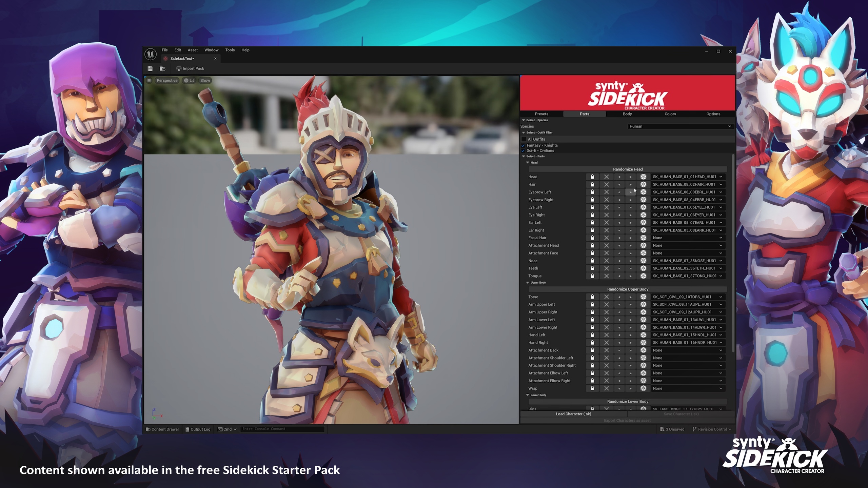The width and height of the screenshot is (868, 488).
Task: Lock the Torso part row
Action: click(x=592, y=297)
